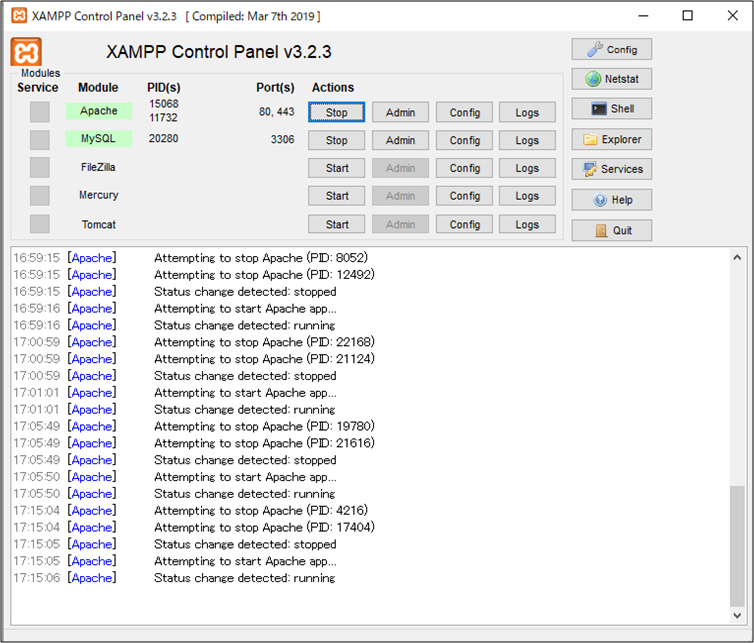Open Apache Logs menu
Image resolution: width=754 pixels, height=643 pixels.
click(x=528, y=112)
